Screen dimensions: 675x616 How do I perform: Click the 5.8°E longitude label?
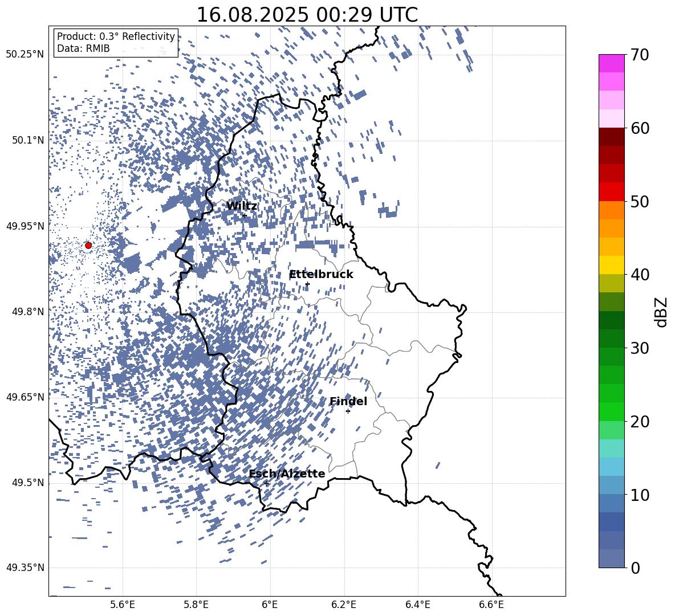(196, 605)
